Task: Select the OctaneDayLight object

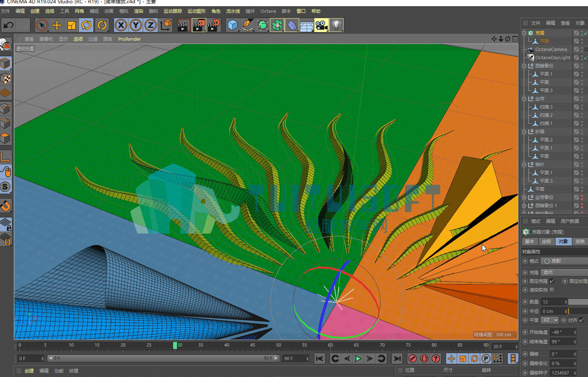Action: click(553, 58)
